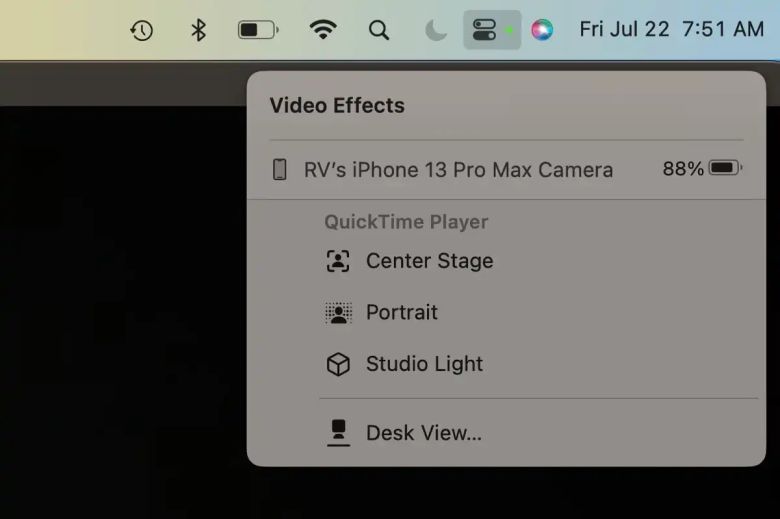Enable Portrait video effect
Screen dimensions: 780x519
401,312
